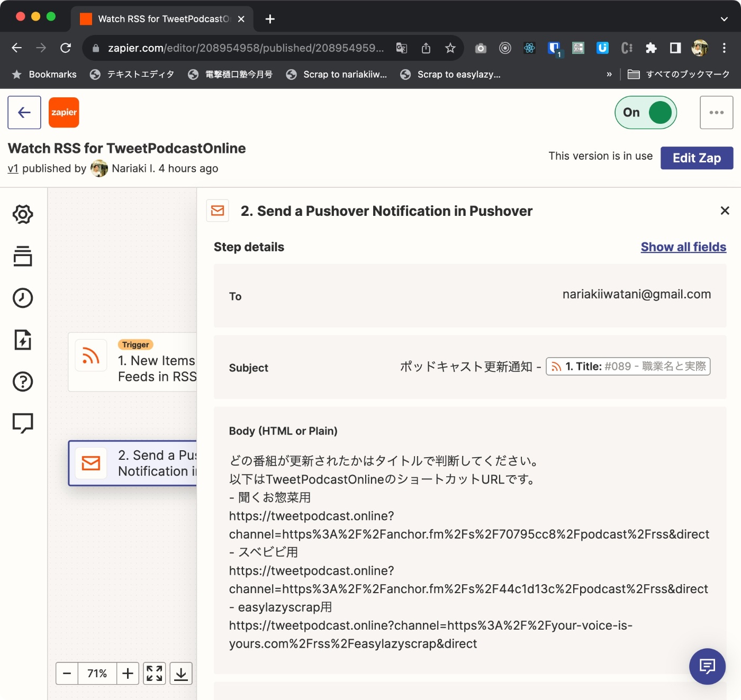
Task: Export the Zap with download icon
Action: click(x=181, y=674)
